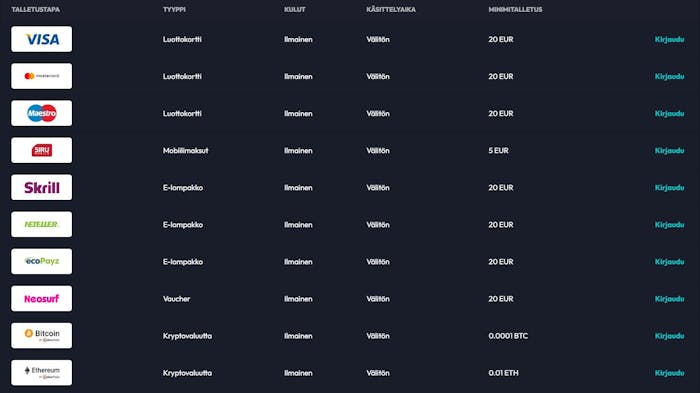Screen dimensions: 700x393
Task: Select Kirjaudu in the Neosurf row
Action: pos(669,299)
